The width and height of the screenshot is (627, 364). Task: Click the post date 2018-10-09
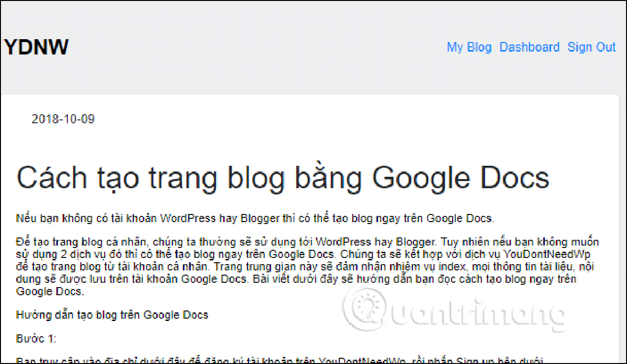(63, 119)
